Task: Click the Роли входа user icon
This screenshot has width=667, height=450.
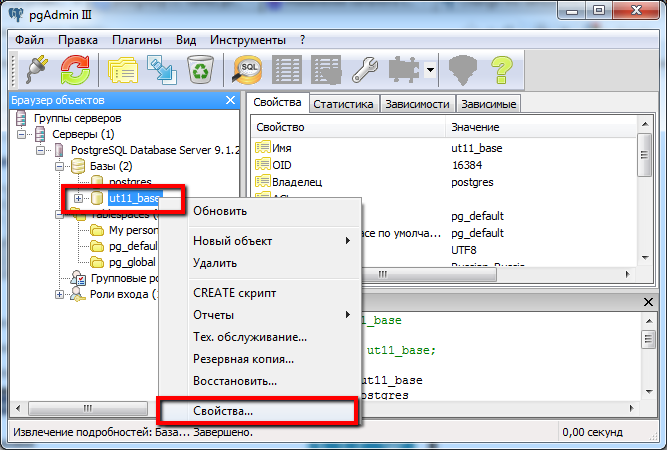Action: (x=78, y=294)
